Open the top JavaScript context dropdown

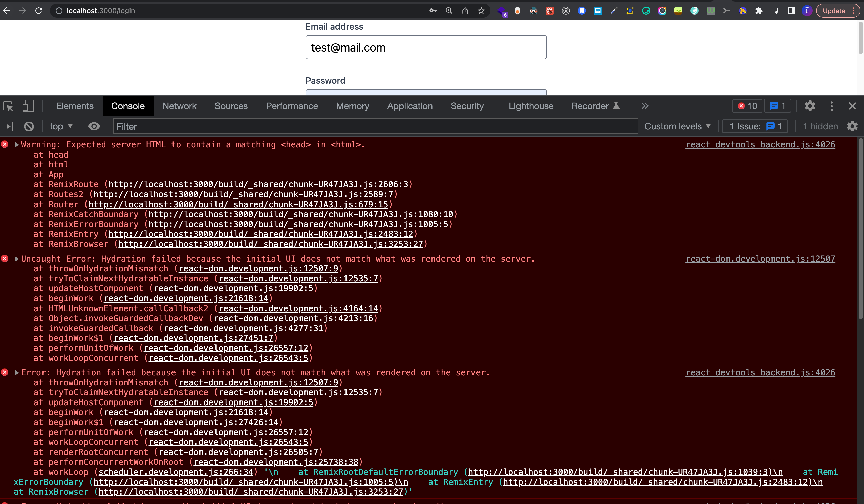click(61, 126)
